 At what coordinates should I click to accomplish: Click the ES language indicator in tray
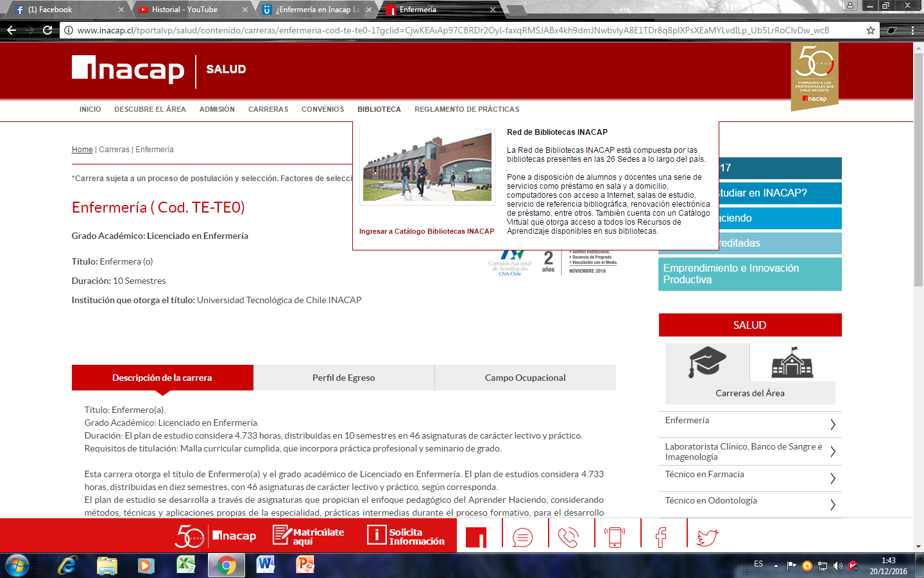(758, 564)
